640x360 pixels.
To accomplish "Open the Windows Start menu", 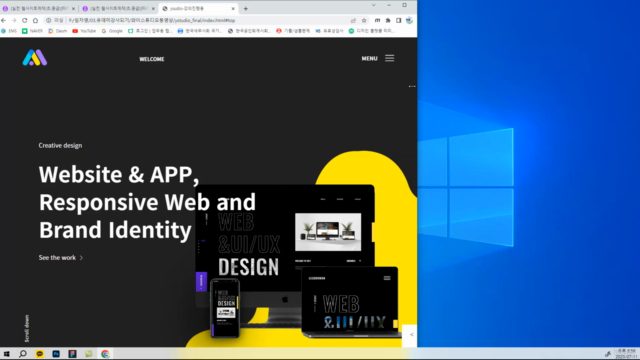I will tap(7, 354).
